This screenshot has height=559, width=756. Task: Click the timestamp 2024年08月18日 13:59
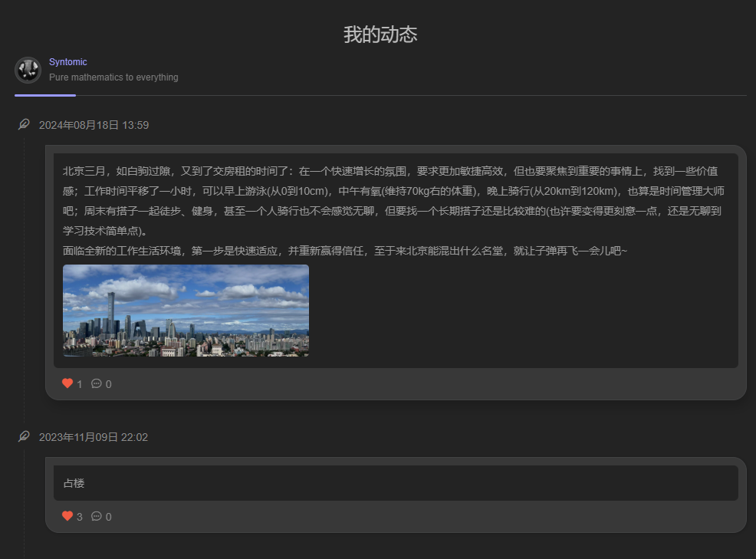click(94, 126)
